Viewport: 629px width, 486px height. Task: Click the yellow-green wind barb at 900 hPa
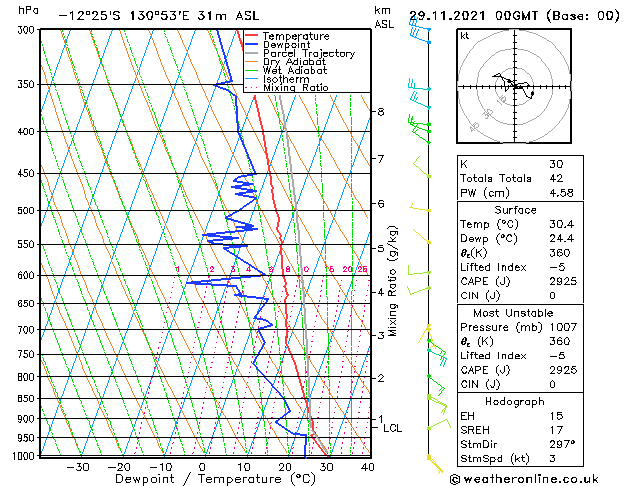coord(439,425)
